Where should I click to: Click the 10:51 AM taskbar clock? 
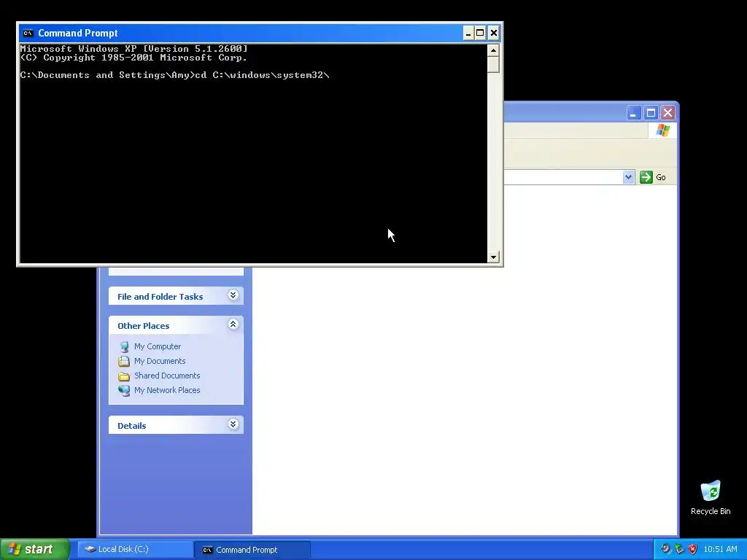tap(720, 549)
